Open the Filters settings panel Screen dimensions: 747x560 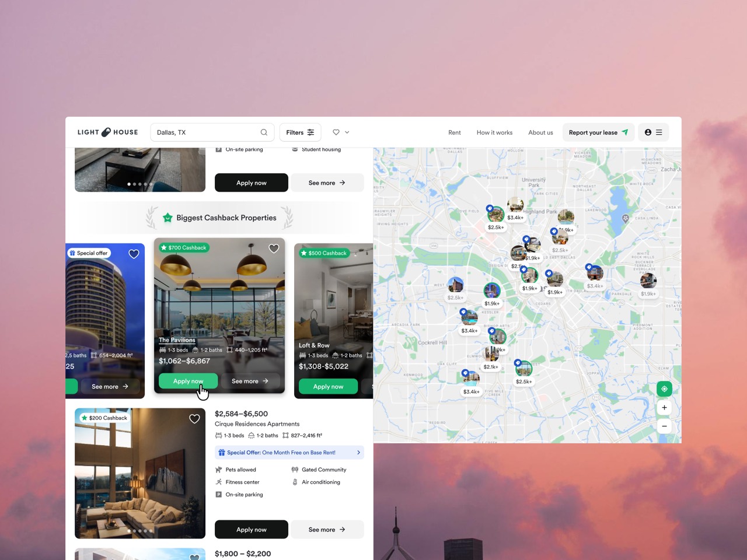point(300,132)
